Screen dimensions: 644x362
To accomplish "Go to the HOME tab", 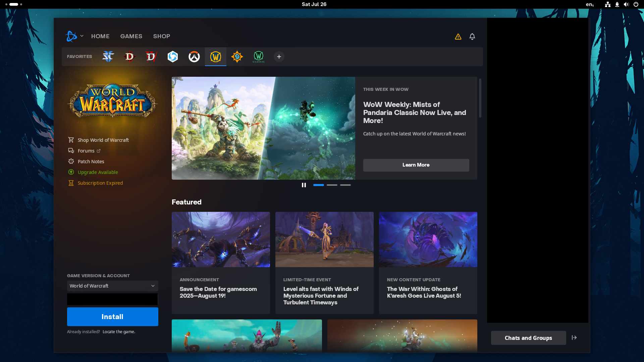I will pyautogui.click(x=100, y=36).
